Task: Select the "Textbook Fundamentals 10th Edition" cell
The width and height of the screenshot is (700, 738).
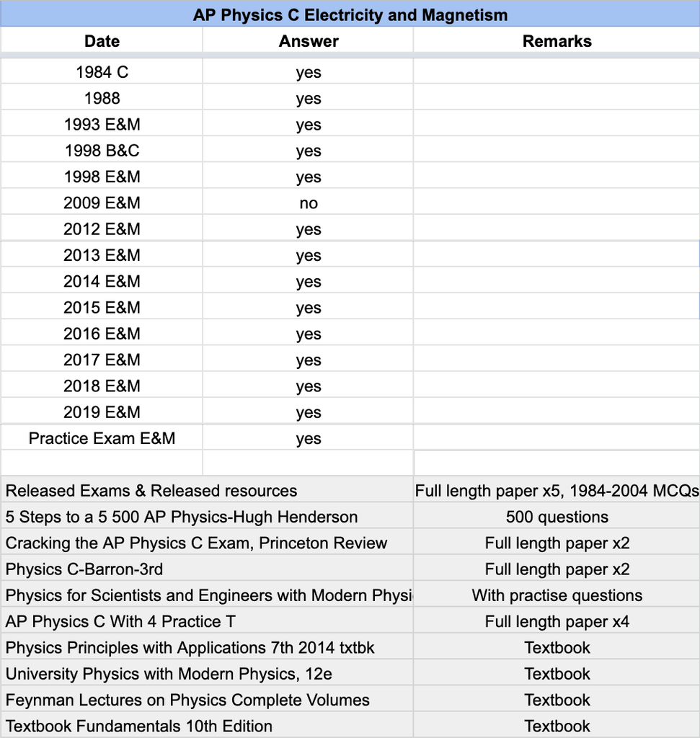Action: pyautogui.click(x=139, y=726)
